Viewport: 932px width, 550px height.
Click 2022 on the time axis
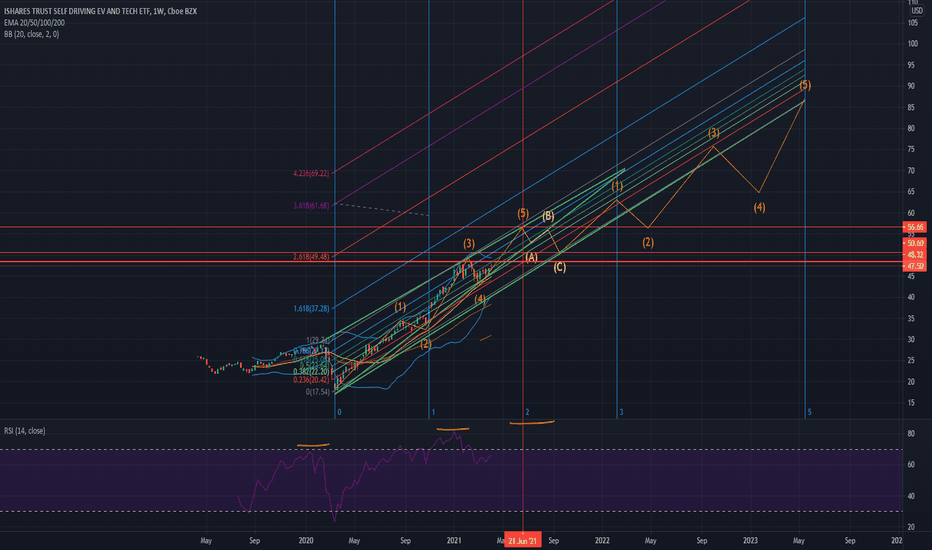(602, 540)
